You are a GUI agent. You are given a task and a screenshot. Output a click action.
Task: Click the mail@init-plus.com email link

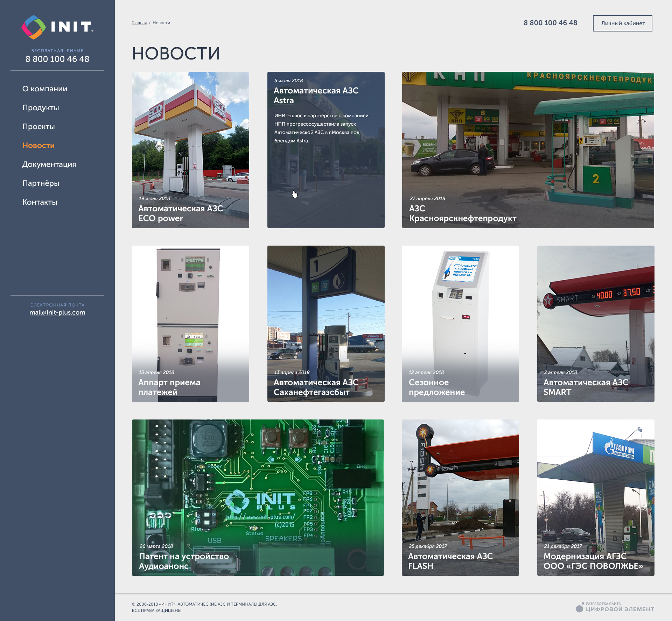[x=57, y=312]
